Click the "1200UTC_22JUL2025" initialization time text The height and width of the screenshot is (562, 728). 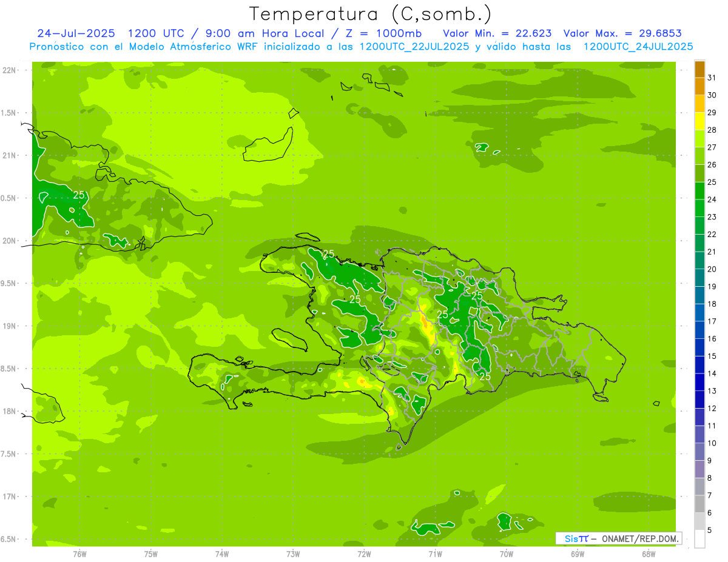(415, 47)
